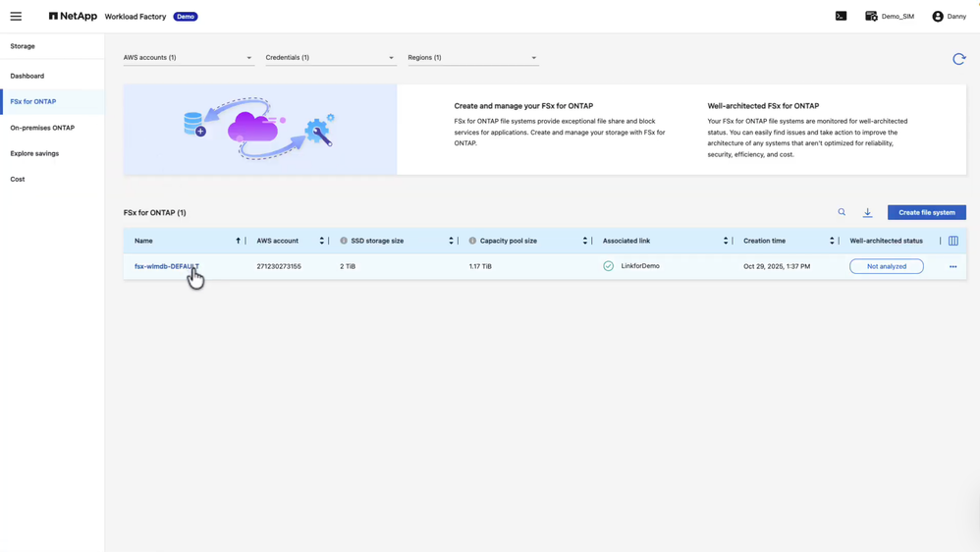Click SSD storage size info icon
Viewport: 980px width, 552px height.
[343, 241]
